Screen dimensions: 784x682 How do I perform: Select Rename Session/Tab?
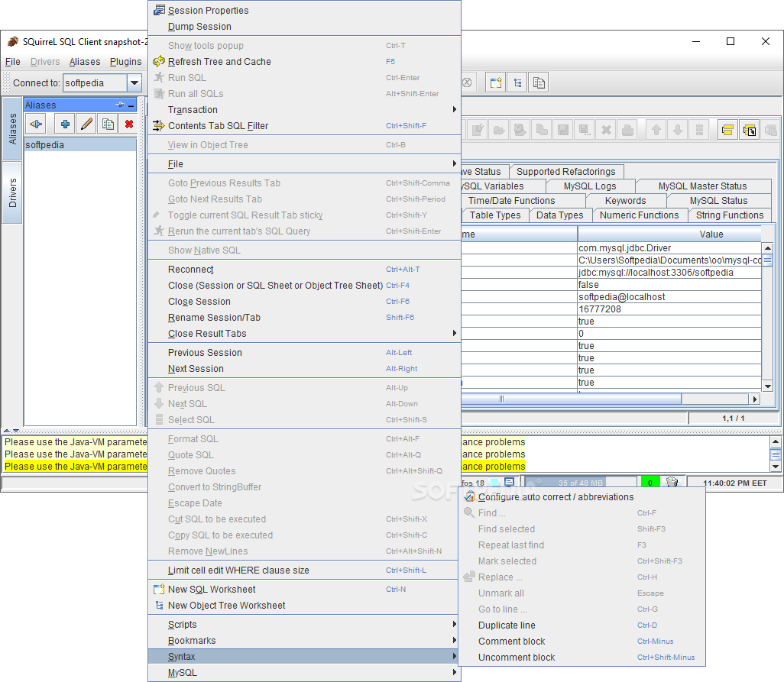(x=304, y=317)
